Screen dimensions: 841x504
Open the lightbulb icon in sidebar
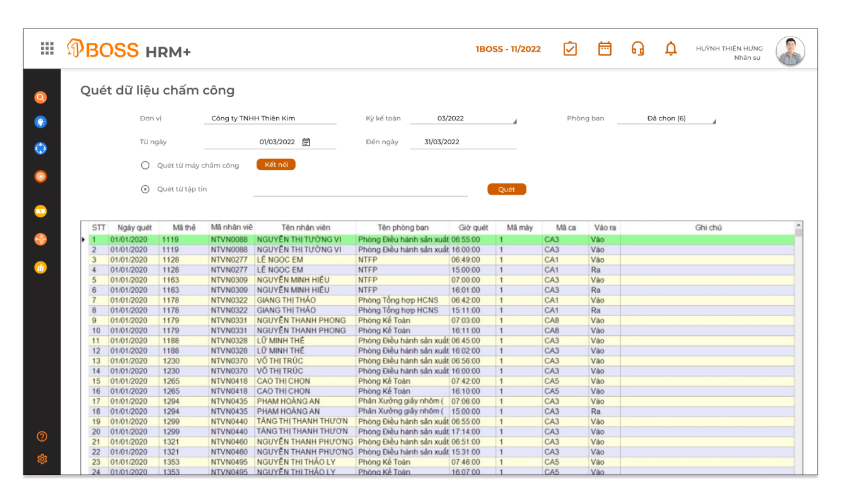point(40,122)
